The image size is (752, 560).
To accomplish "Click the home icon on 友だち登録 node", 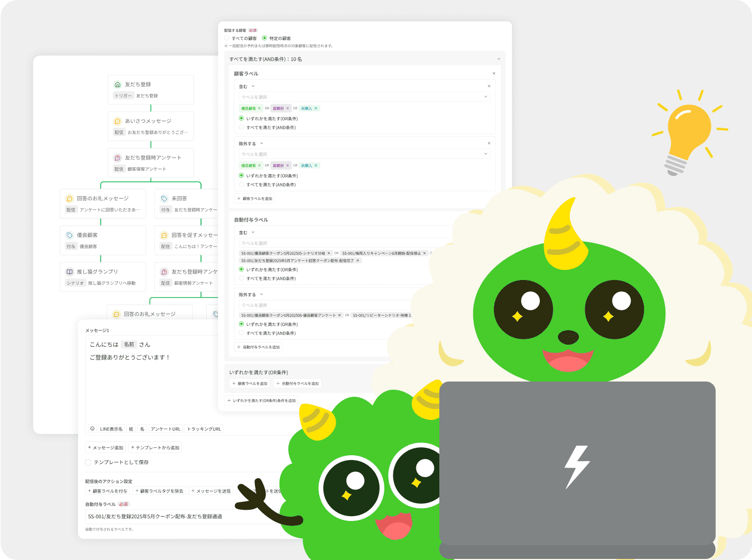I will click(118, 84).
